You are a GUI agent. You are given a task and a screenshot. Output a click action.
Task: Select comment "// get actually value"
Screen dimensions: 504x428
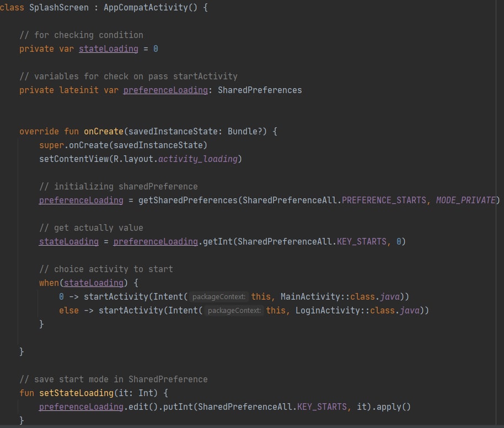[92, 228]
